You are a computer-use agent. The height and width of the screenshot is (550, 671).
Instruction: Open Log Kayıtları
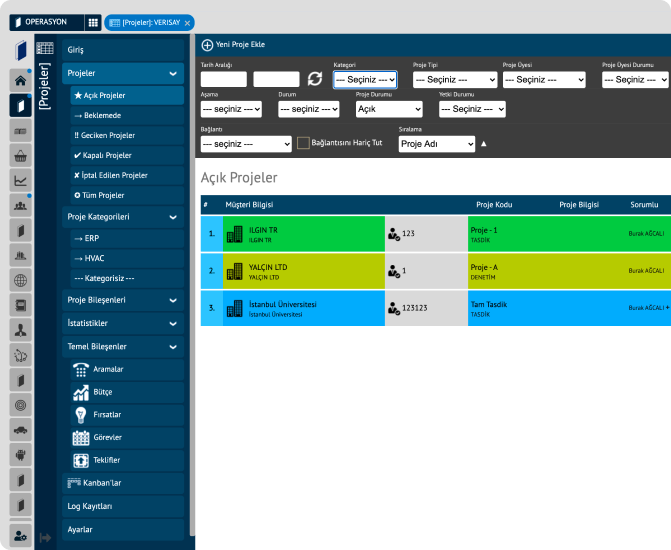[123, 506]
